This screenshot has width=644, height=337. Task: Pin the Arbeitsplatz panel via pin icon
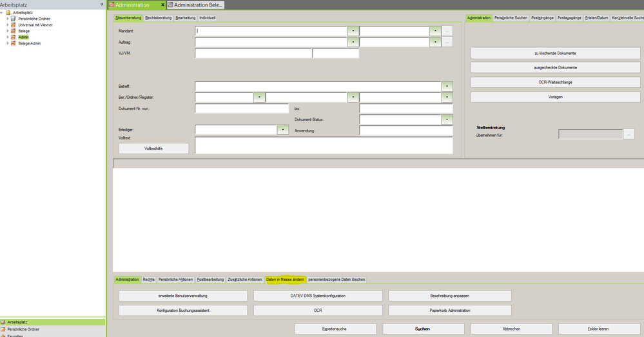[x=101, y=5]
